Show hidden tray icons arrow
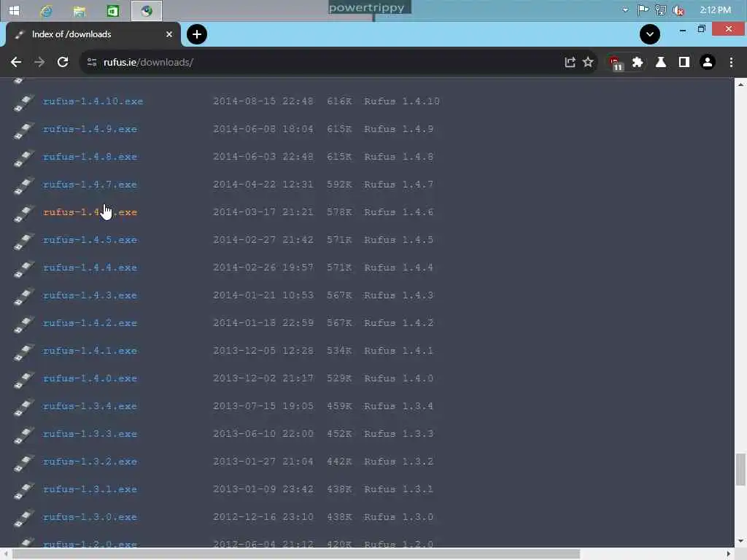747x560 pixels. (x=625, y=10)
